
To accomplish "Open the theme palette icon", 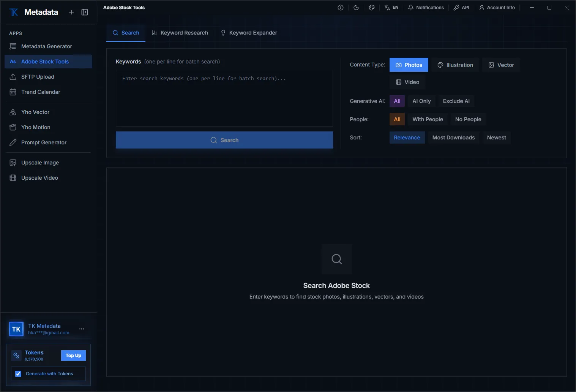I will coord(372,8).
